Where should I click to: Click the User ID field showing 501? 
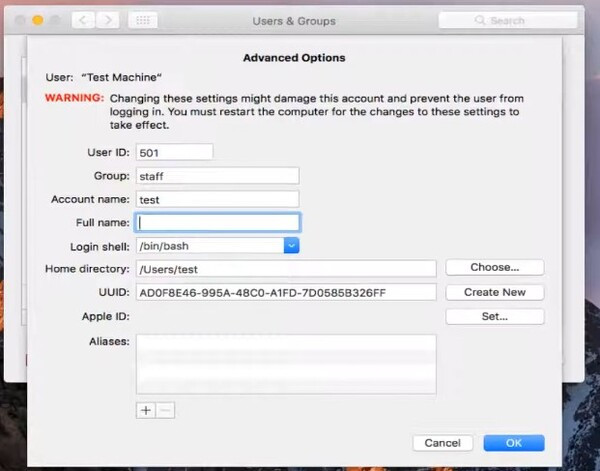pyautogui.click(x=174, y=152)
